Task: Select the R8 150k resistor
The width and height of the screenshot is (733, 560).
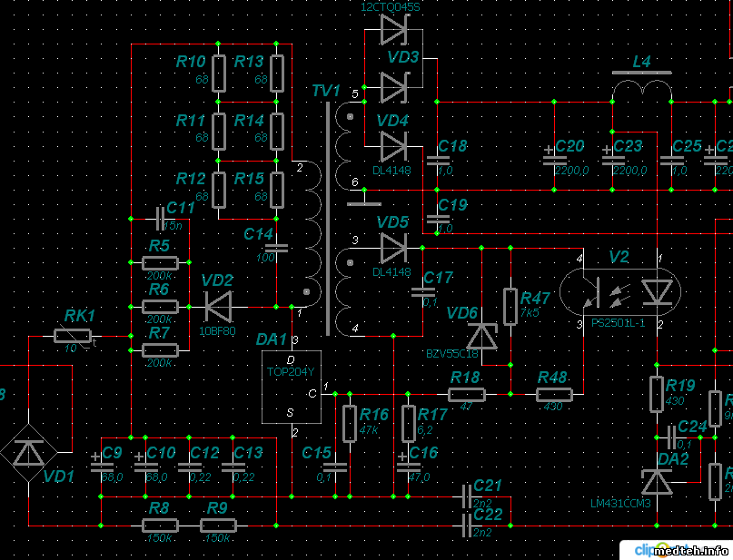Action: click(160, 525)
